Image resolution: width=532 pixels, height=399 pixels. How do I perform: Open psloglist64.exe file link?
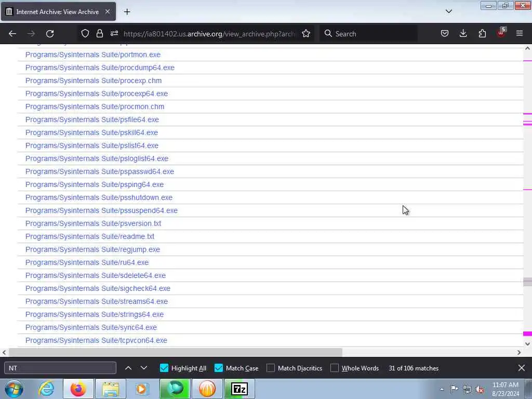pos(97,158)
